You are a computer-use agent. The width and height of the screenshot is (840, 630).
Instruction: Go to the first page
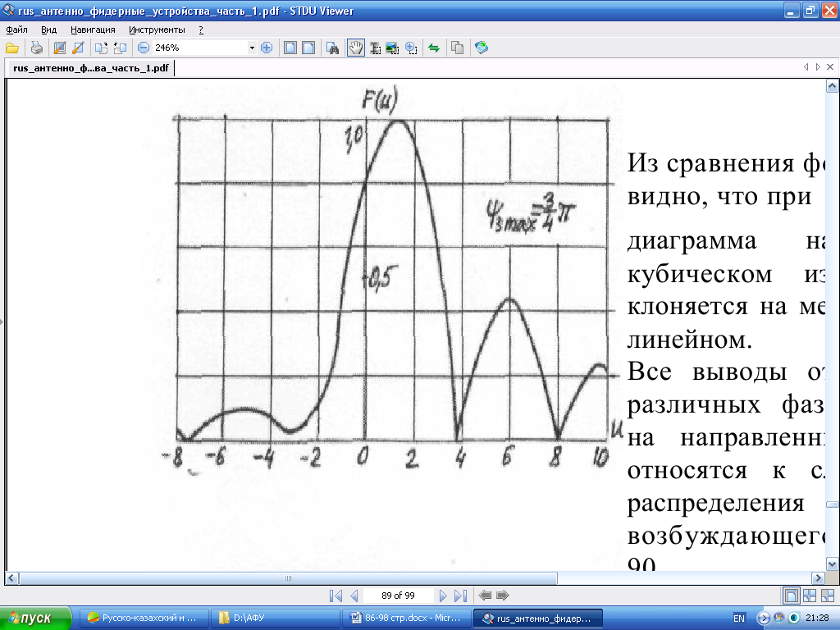pyautogui.click(x=336, y=596)
